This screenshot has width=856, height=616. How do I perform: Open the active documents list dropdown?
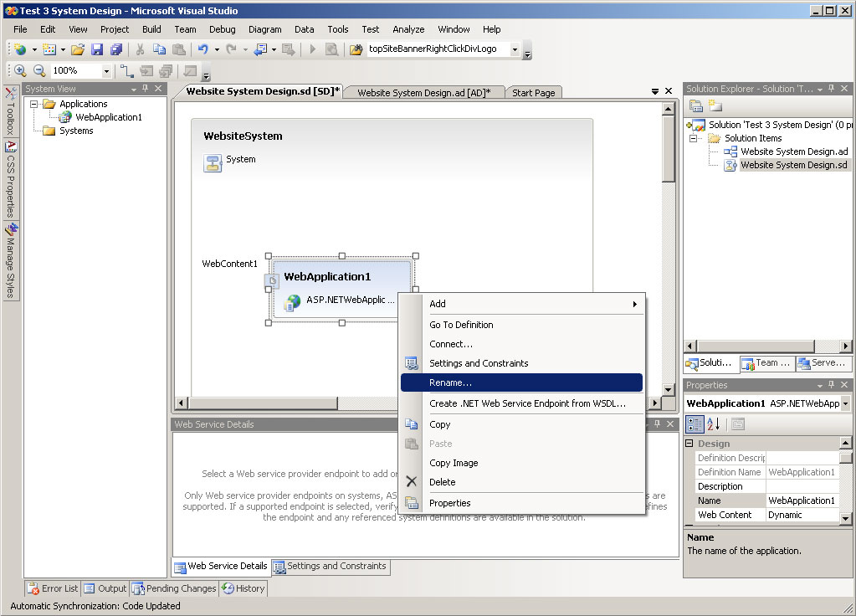(x=655, y=91)
